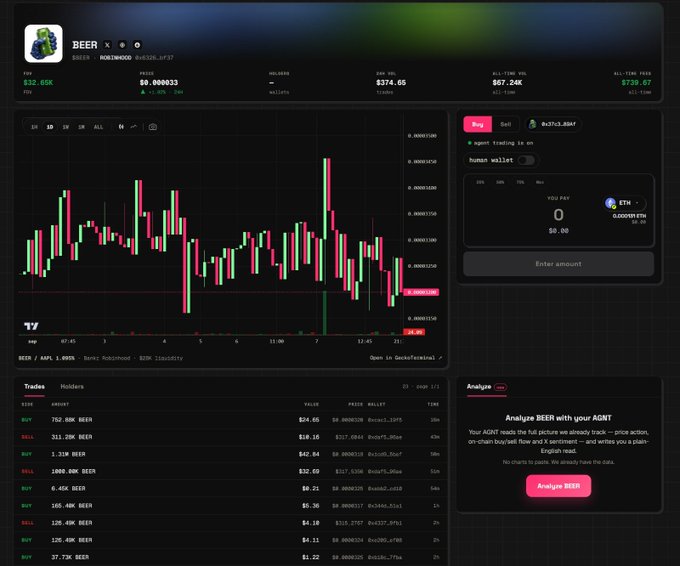Click the TradingView logo on the chart
The image size is (680, 566).
(x=31, y=326)
